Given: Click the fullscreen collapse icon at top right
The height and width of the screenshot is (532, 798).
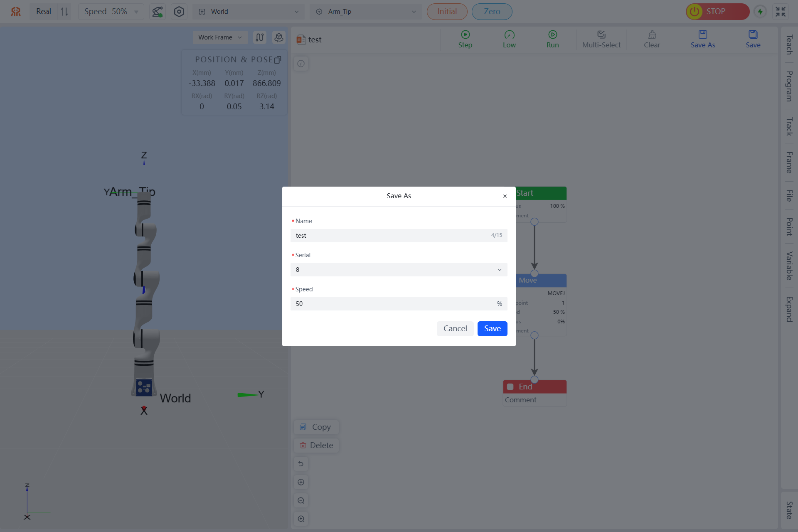Looking at the screenshot, I should tap(781, 12).
